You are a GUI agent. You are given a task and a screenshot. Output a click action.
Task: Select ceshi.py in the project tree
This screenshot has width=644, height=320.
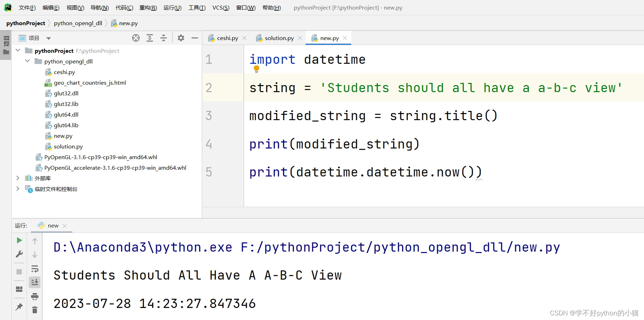click(x=64, y=72)
